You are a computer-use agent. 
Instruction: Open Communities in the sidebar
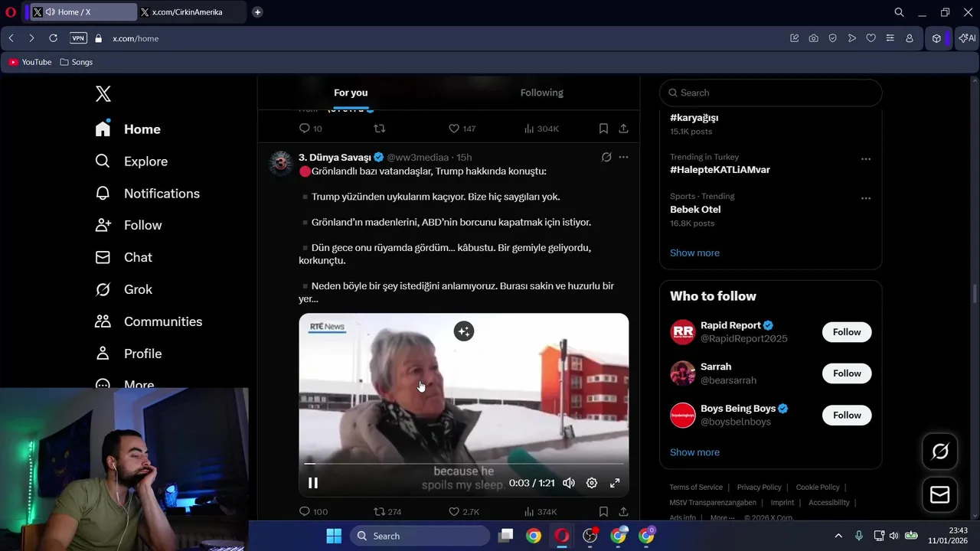(149, 321)
